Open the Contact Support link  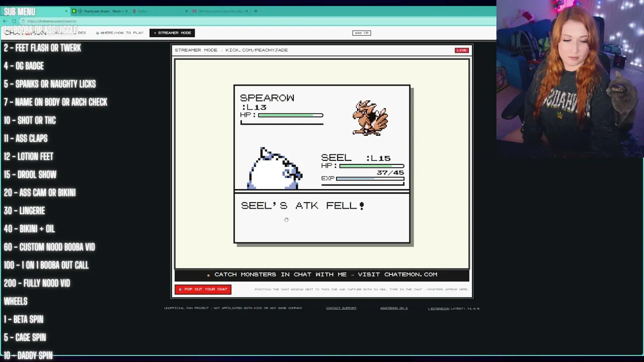pyautogui.click(x=341, y=308)
